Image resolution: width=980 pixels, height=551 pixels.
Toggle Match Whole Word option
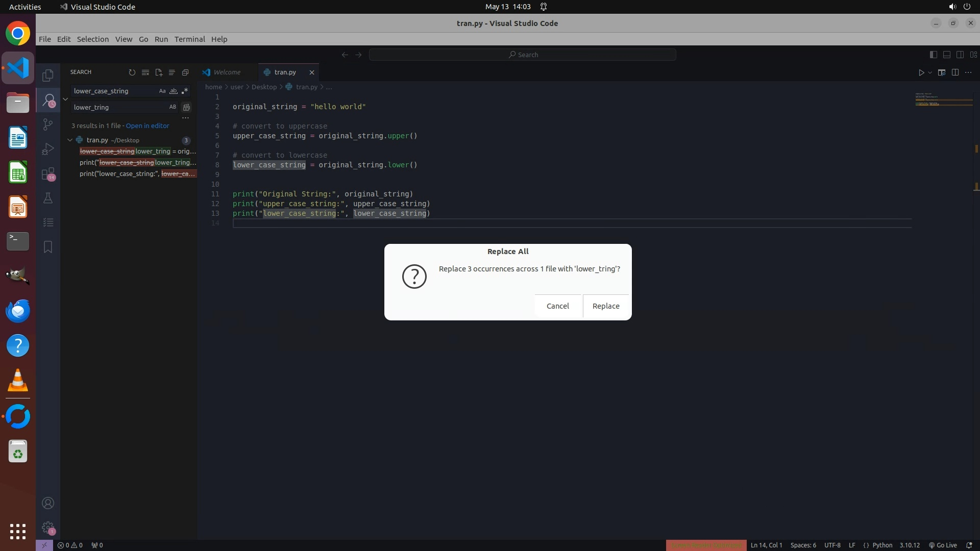pyautogui.click(x=174, y=91)
